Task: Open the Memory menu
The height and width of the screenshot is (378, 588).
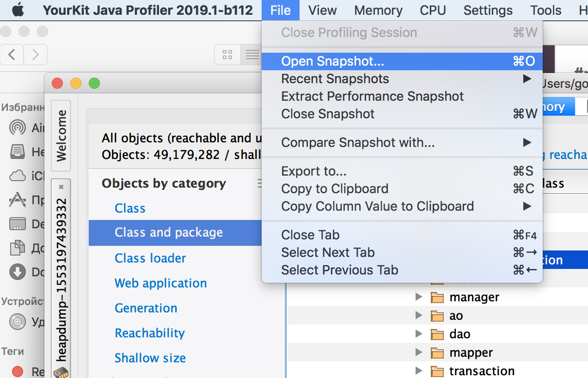Action: 378,10
